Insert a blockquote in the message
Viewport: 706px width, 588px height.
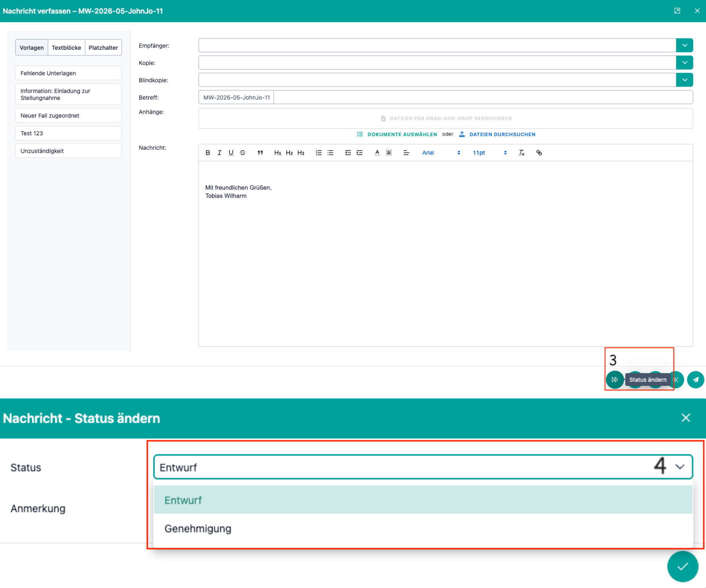[260, 153]
